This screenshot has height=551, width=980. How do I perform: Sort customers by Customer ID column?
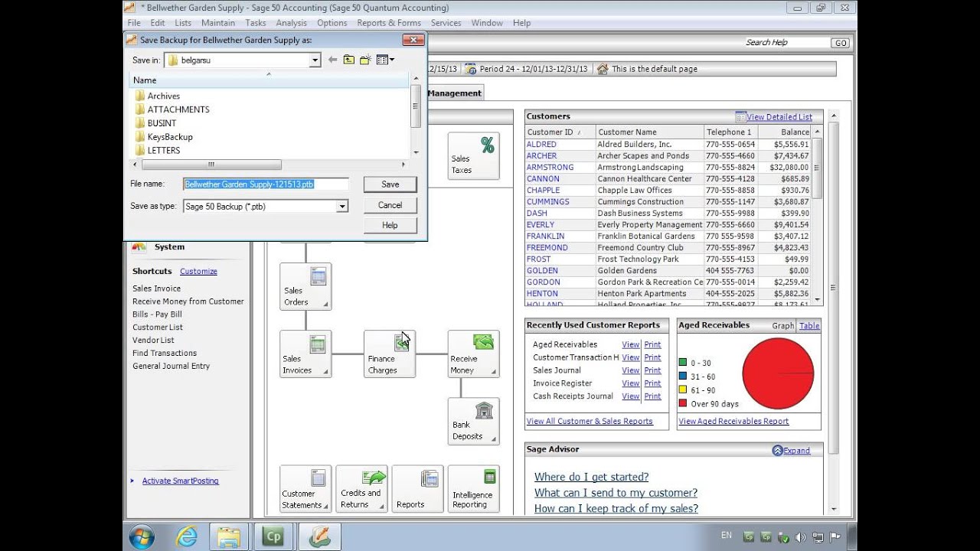(x=560, y=132)
